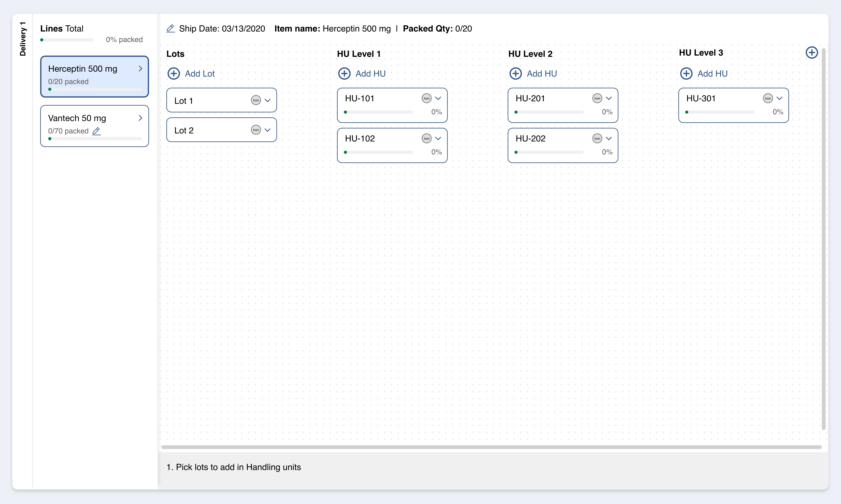Viewport: 841px width, 504px height.
Task: Expand the Lot 1 dropdown chevron
Action: pyautogui.click(x=268, y=101)
